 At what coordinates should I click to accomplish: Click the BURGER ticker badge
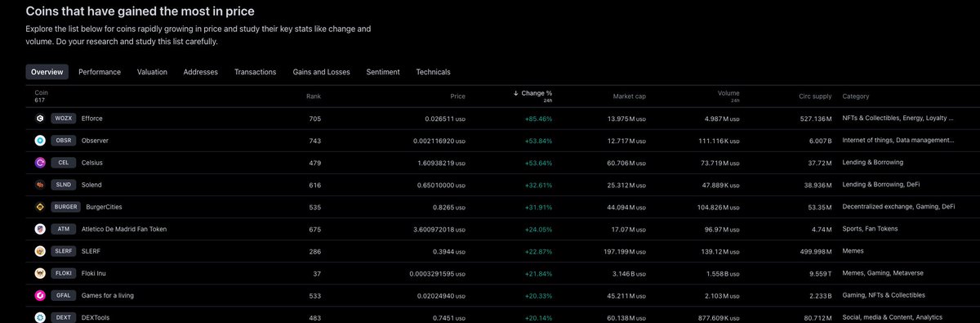65,207
